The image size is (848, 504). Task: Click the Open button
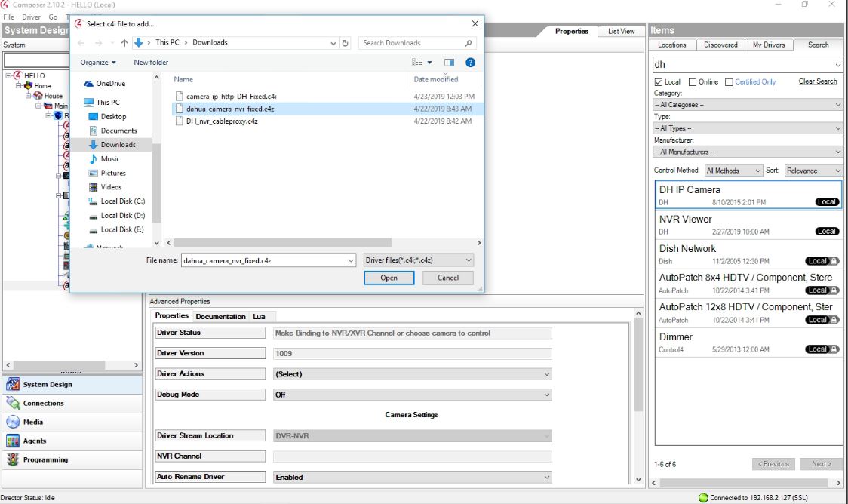click(x=389, y=278)
